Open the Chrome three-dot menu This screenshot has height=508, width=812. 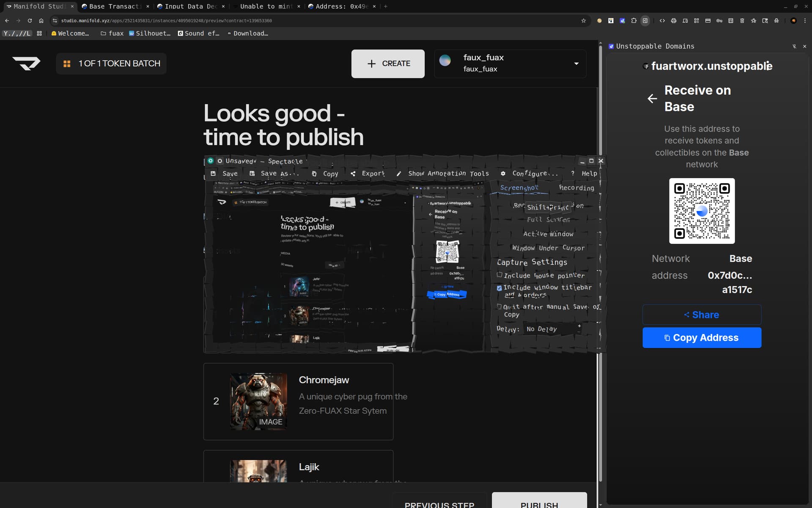[805, 20]
